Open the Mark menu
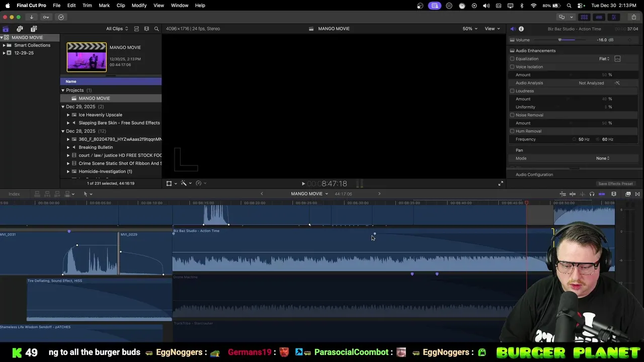This screenshot has width=644, height=362. [x=104, y=6]
